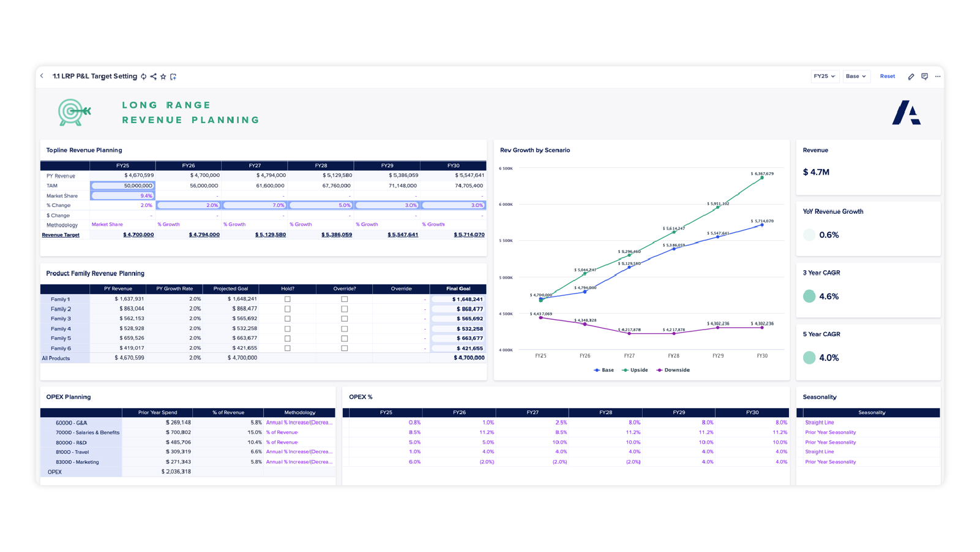Refresh the 1.1 LRP P&L Target Setting page
Screen dimensions: 980x552
coord(143,76)
